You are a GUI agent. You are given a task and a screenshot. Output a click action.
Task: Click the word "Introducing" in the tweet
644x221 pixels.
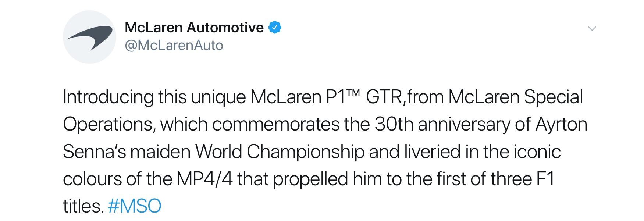(x=108, y=97)
